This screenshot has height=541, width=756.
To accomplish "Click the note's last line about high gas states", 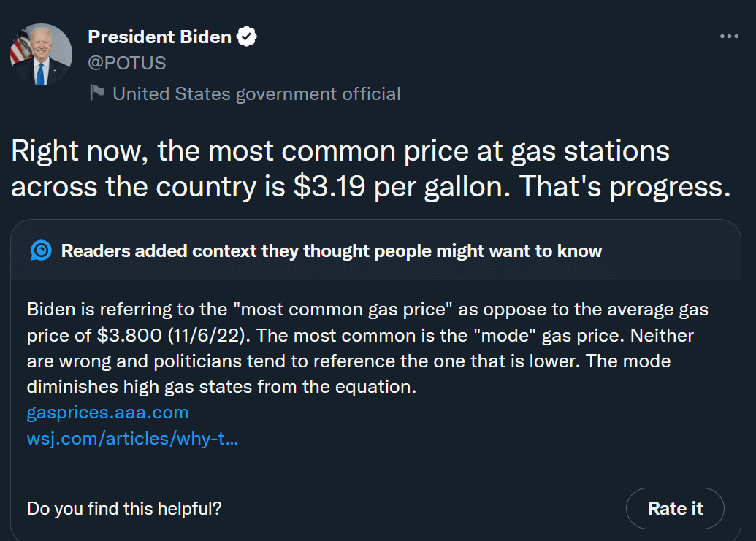I will [x=221, y=387].
